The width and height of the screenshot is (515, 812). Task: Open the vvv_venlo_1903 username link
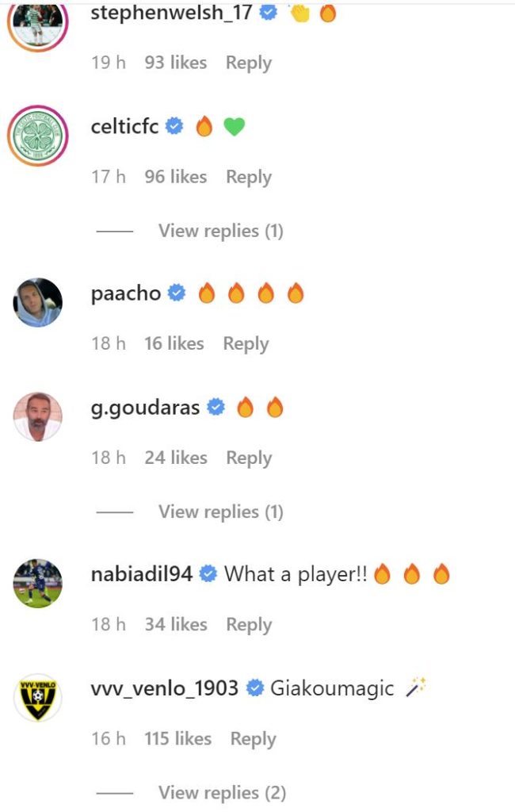coord(165,688)
